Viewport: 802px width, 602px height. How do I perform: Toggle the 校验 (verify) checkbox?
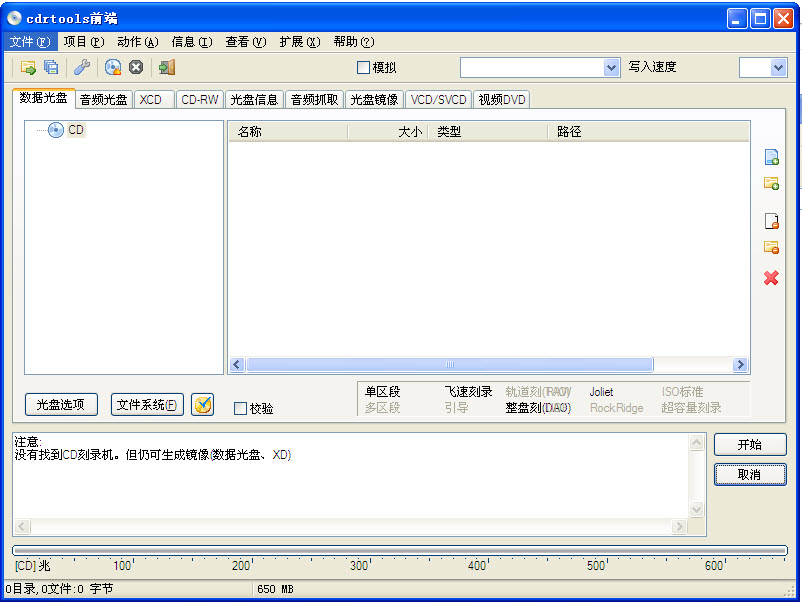tap(240, 408)
